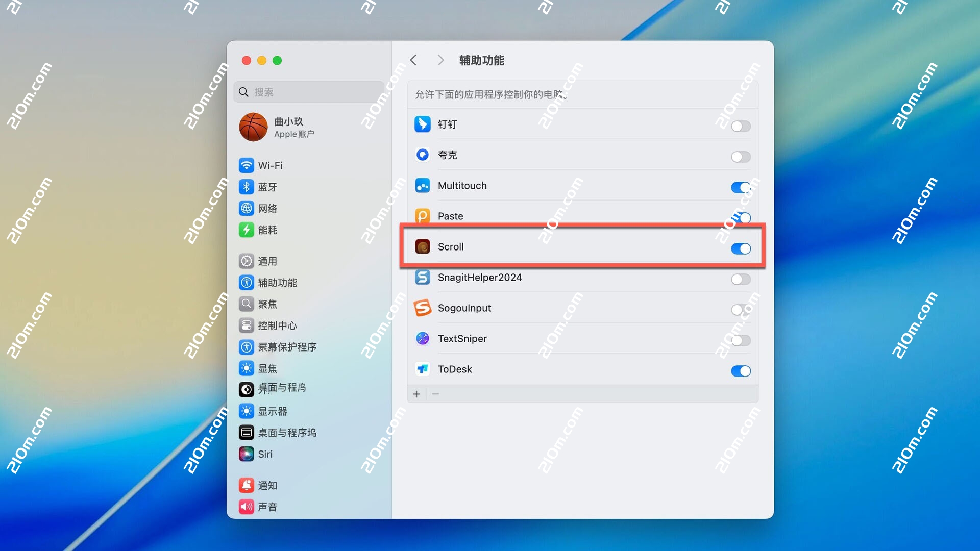Screen dimensions: 980x551
Task: Click the add application plus button
Action: pyautogui.click(x=416, y=394)
